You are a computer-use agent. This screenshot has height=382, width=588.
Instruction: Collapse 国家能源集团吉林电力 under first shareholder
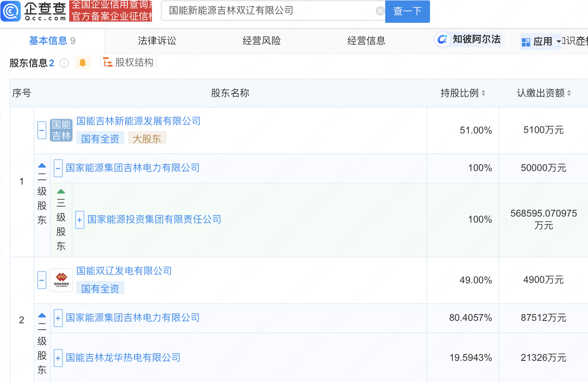(58, 168)
